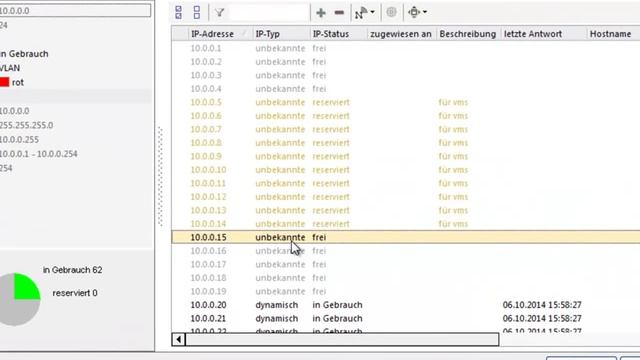
Task: Select reserved row 10.0.0.12
Action: click(x=406, y=196)
